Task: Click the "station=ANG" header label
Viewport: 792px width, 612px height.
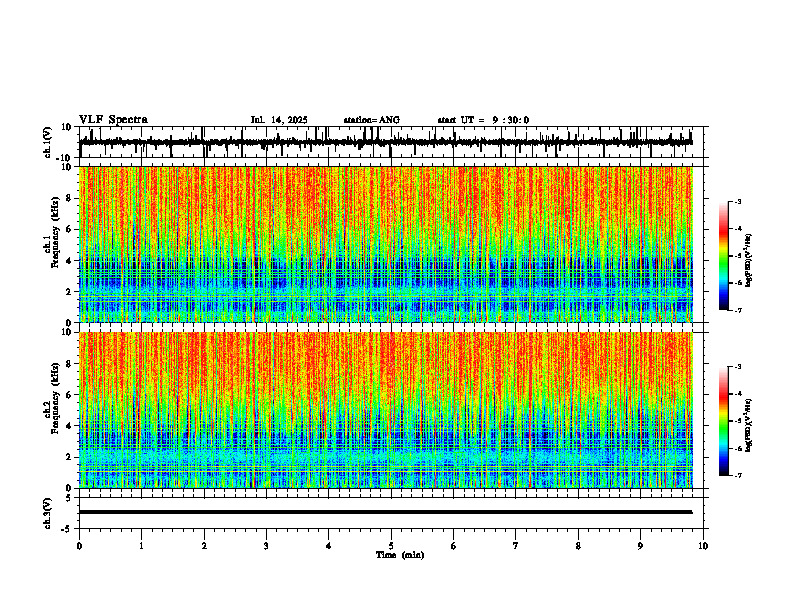Action: pyautogui.click(x=371, y=120)
